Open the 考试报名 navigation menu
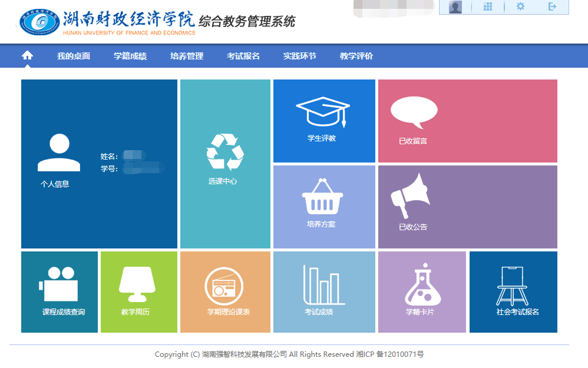This screenshot has width=588, height=368. (243, 55)
